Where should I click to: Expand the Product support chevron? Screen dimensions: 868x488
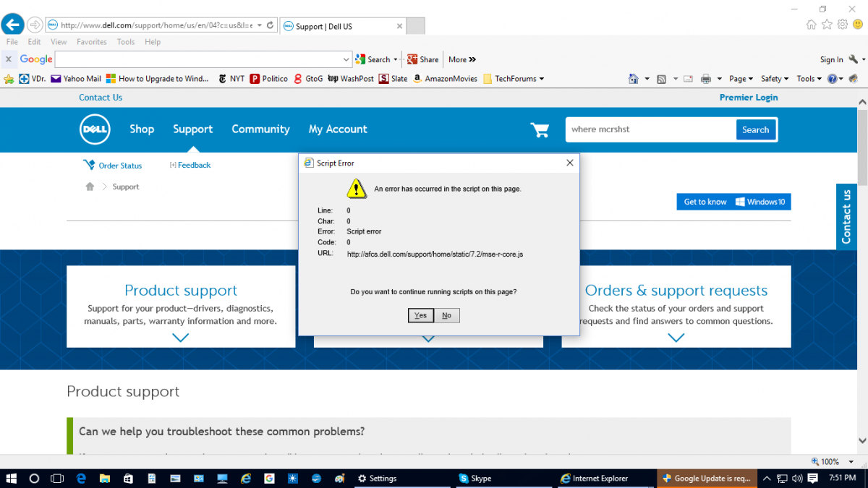pyautogui.click(x=181, y=337)
